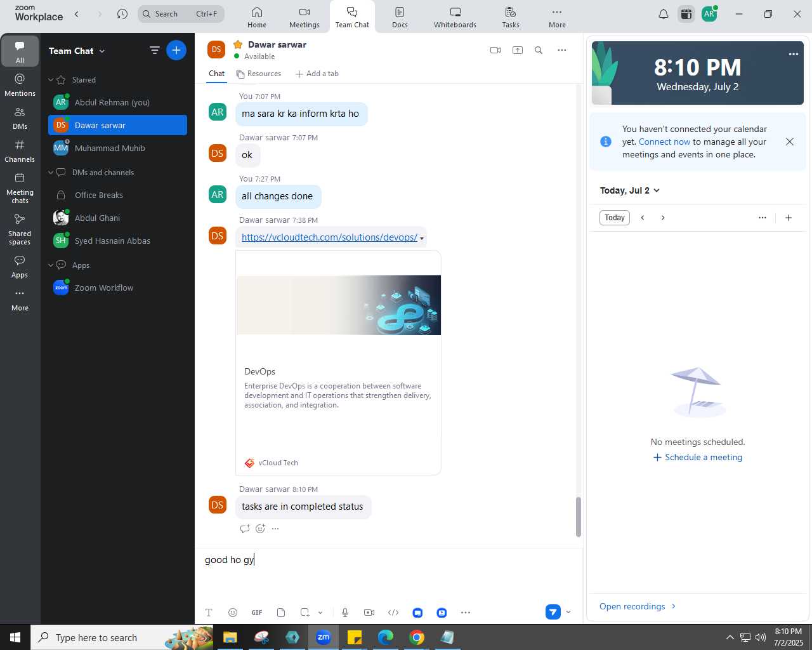Reply in thread to last message

click(245, 529)
